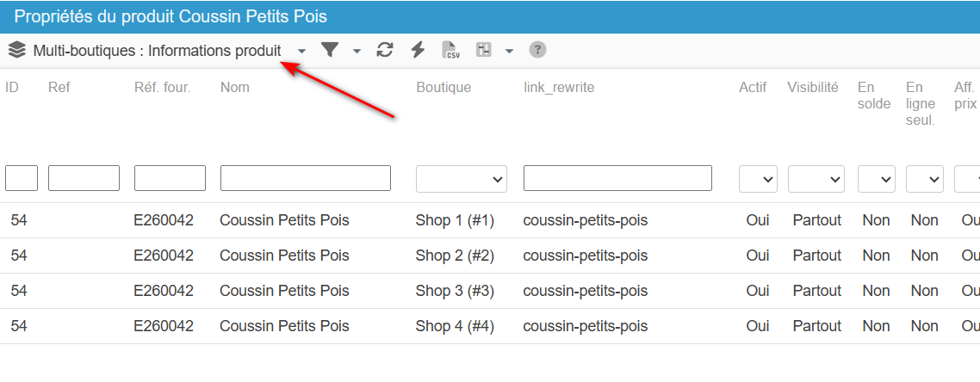Expand the filter options arrow
980x382 pixels.
coord(357,51)
